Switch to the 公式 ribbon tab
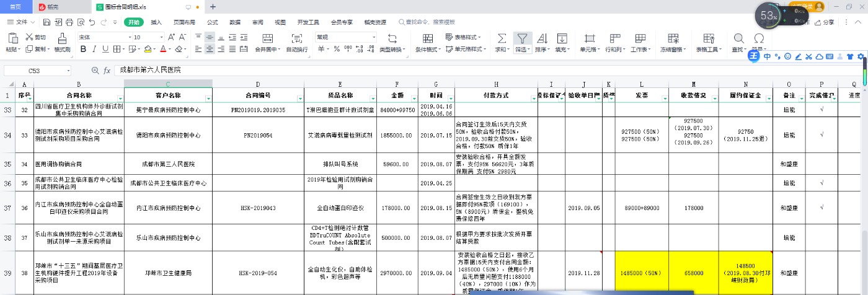This screenshot has width=868, height=295. pos(212,22)
